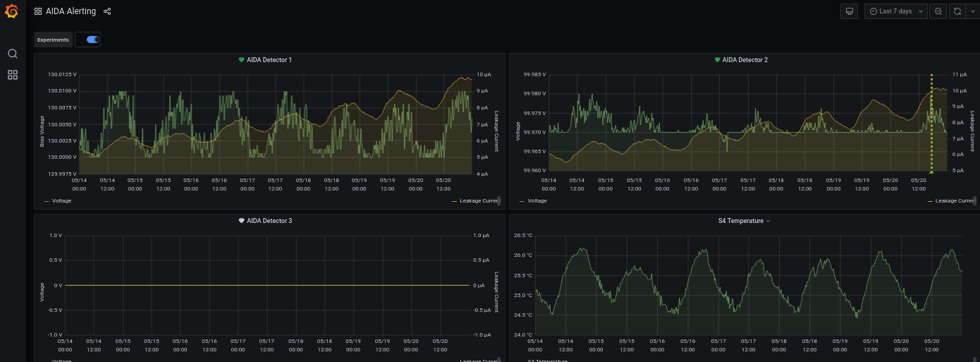Zoom out the time range
This screenshot has width=980, height=362.
(938, 11)
